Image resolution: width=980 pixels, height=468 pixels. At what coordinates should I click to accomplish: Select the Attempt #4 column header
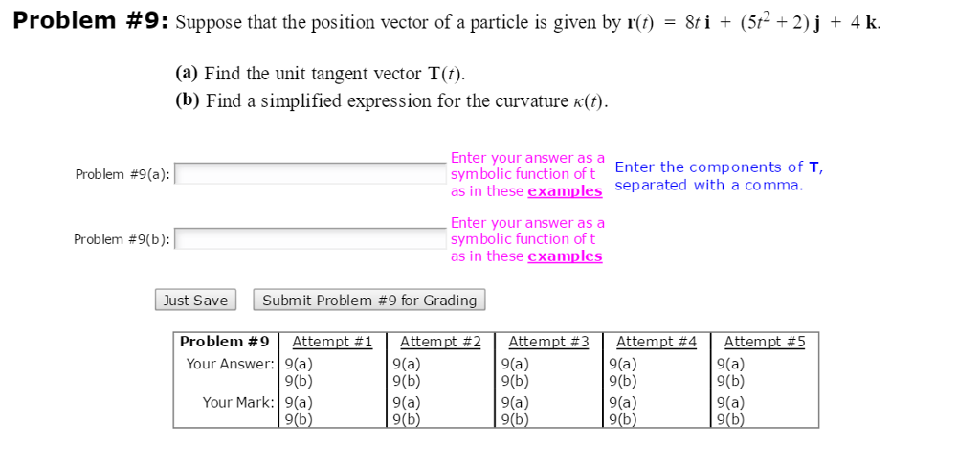coord(657,343)
